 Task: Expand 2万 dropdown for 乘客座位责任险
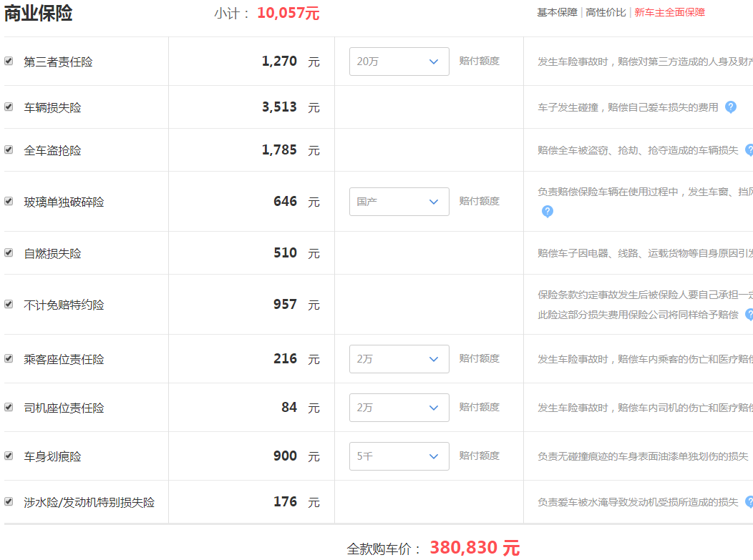(399, 359)
